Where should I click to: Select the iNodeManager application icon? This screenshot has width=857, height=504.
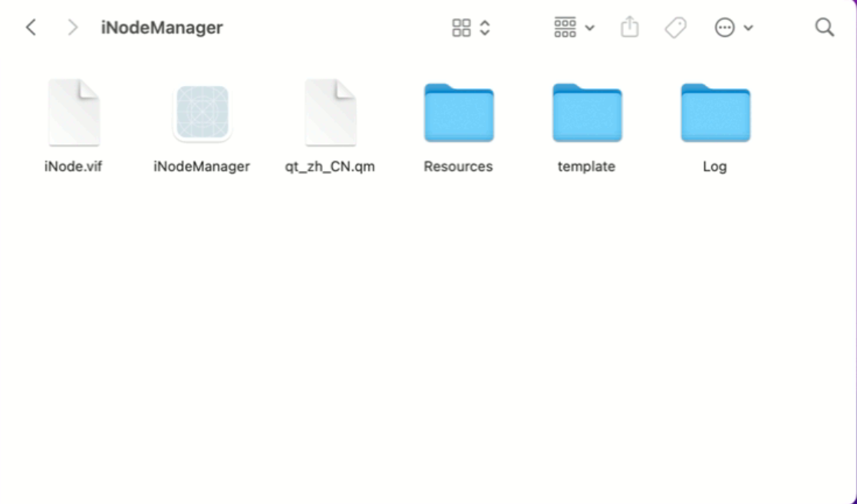(203, 114)
